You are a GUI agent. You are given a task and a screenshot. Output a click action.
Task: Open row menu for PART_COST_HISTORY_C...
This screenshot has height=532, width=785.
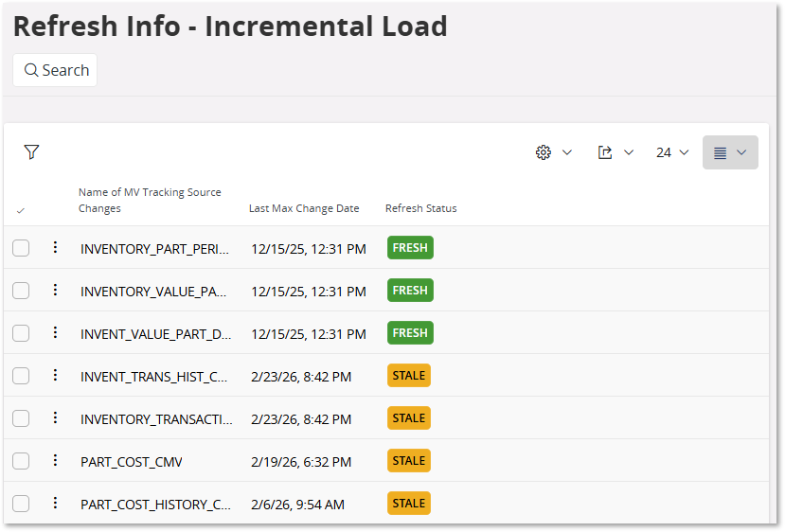click(x=55, y=502)
